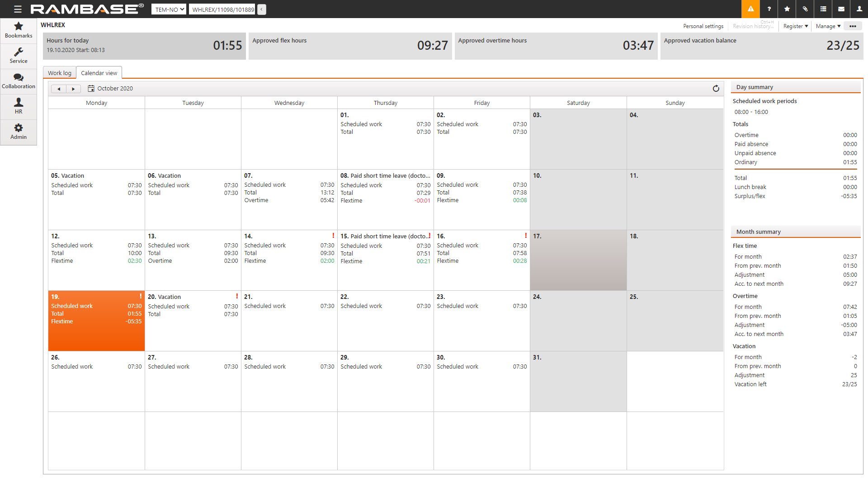Open the Collaboration sidebar module
868x478 pixels.
point(19,81)
